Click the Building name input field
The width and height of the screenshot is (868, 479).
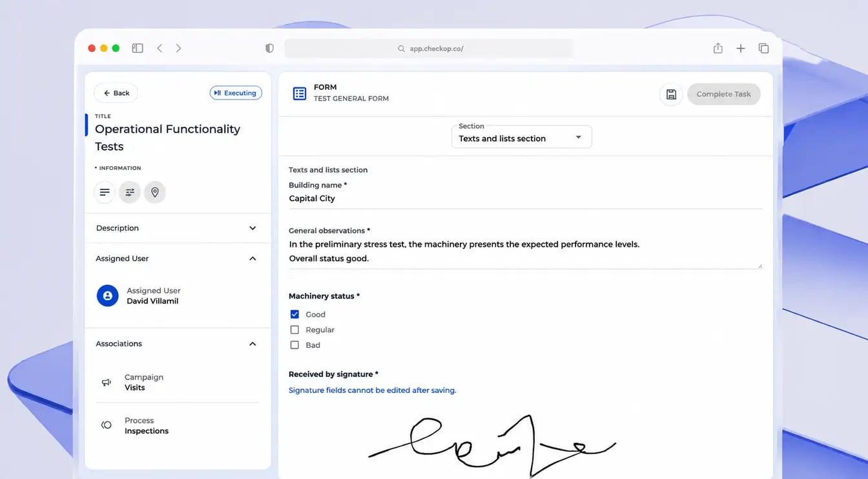pyautogui.click(x=526, y=199)
